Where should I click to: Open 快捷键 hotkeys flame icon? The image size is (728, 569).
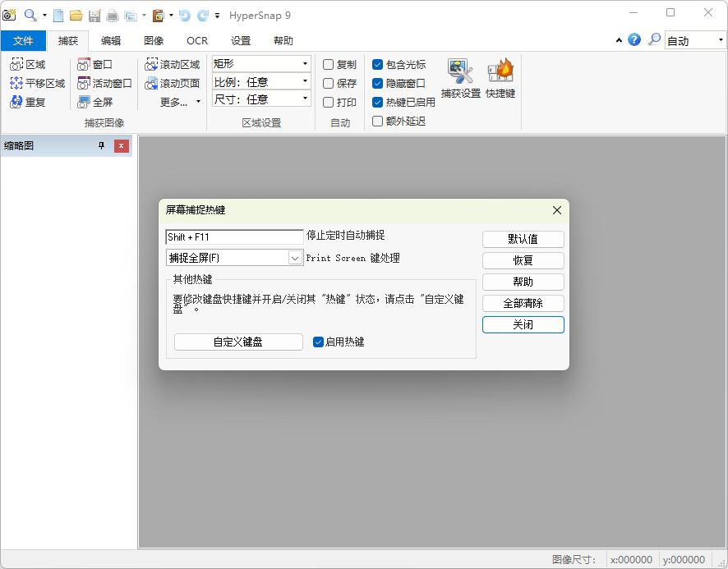pyautogui.click(x=500, y=78)
